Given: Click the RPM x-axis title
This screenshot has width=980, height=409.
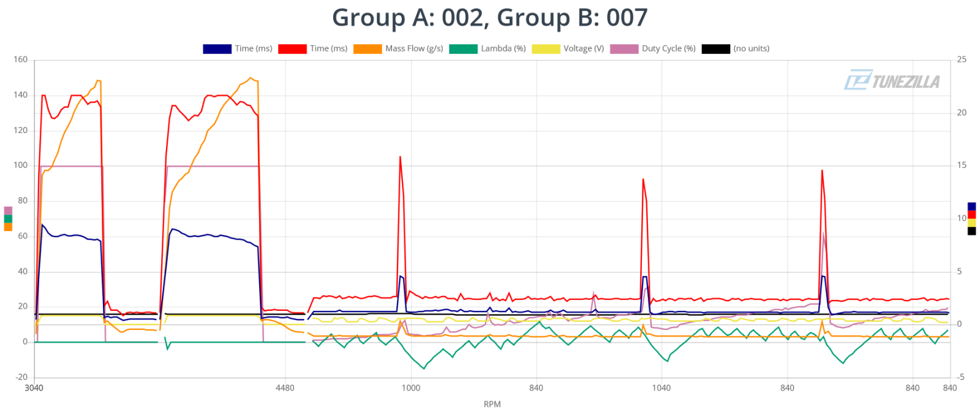Looking at the screenshot, I should coord(492,404).
